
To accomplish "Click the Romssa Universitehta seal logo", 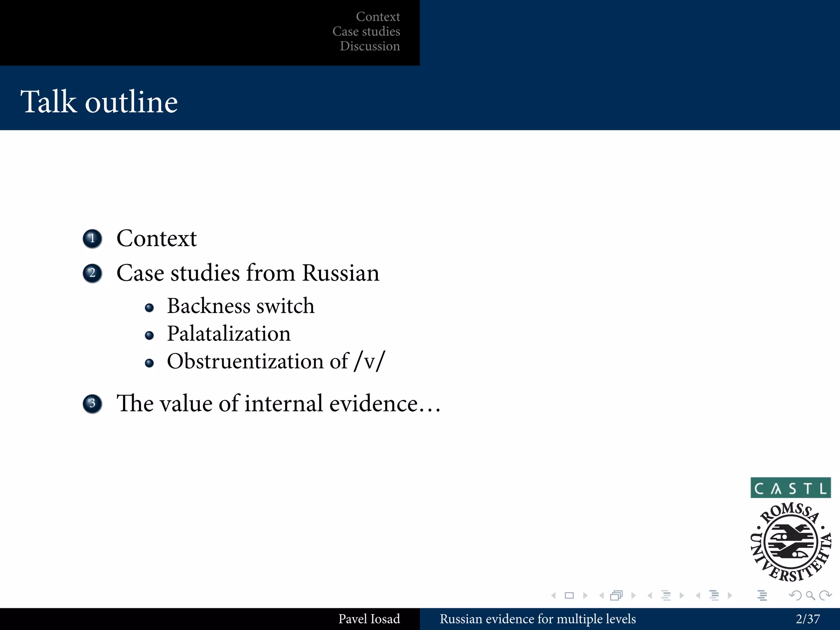I will click(791, 542).
